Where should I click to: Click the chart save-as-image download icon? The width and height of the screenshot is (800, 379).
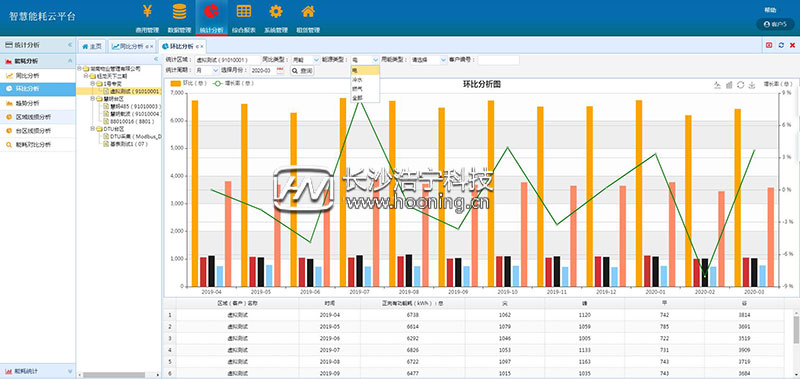(752, 85)
